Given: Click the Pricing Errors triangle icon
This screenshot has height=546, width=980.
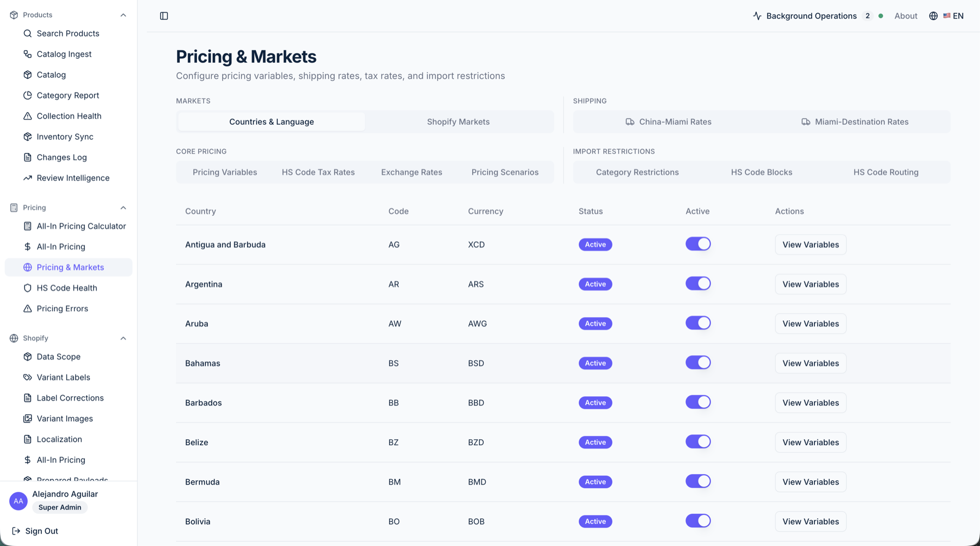Looking at the screenshot, I should (x=28, y=309).
